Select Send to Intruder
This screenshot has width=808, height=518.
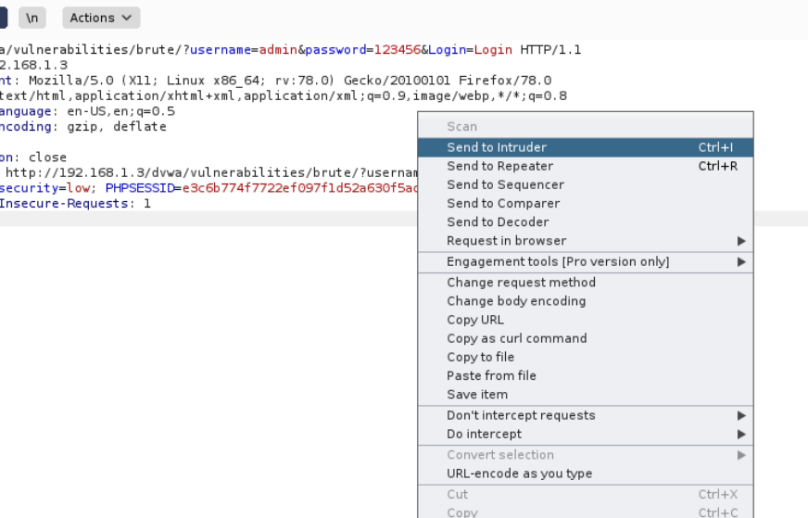click(497, 147)
